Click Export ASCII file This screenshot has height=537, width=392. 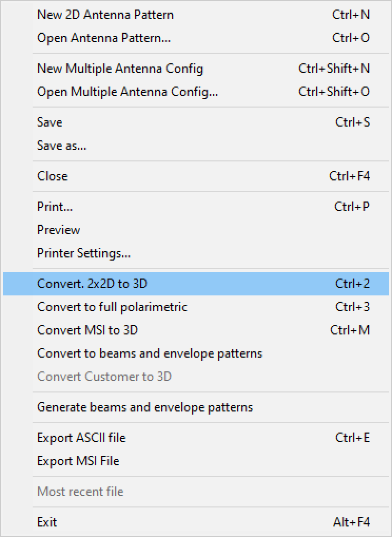point(81,438)
